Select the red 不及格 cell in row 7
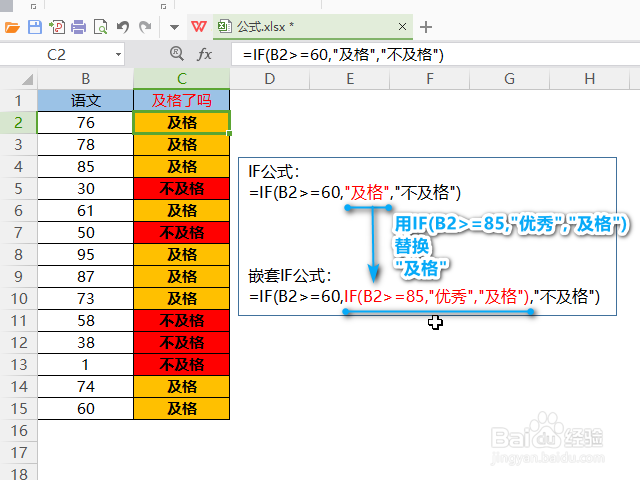Image resolution: width=640 pixels, height=480 pixels. coord(182,233)
